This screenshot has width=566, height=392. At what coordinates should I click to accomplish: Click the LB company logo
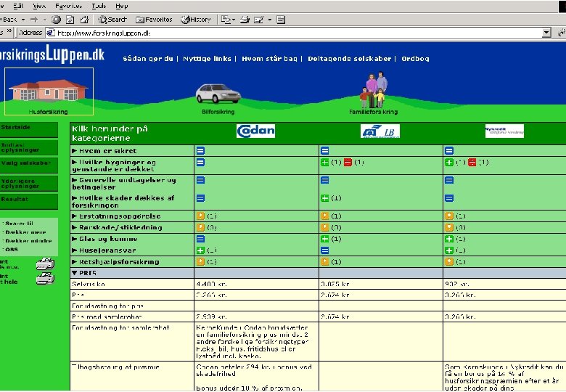pyautogui.click(x=380, y=131)
